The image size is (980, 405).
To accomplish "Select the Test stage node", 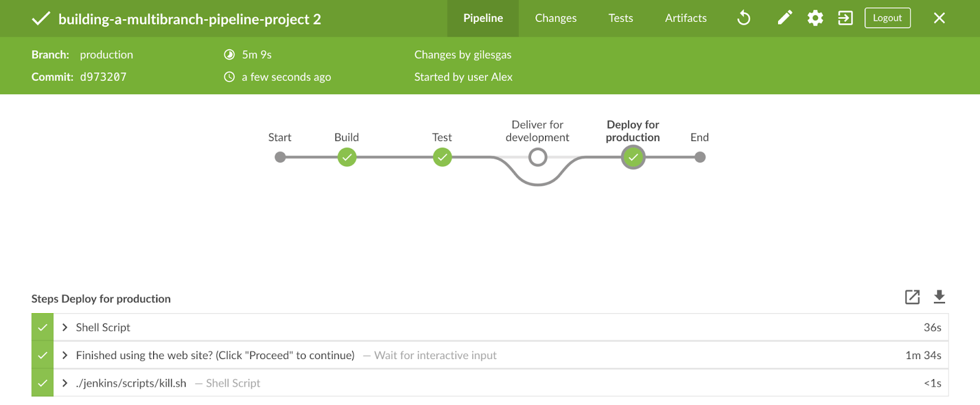I will 442,157.
